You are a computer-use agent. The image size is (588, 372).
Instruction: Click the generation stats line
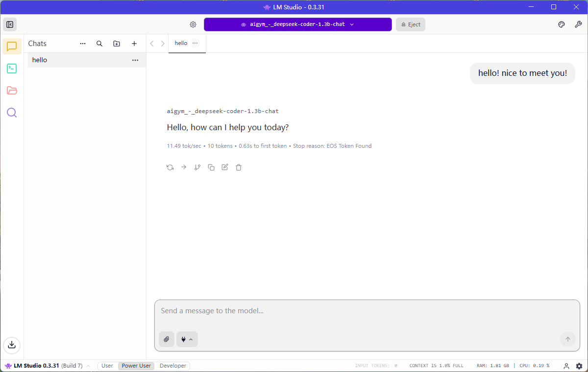269,146
